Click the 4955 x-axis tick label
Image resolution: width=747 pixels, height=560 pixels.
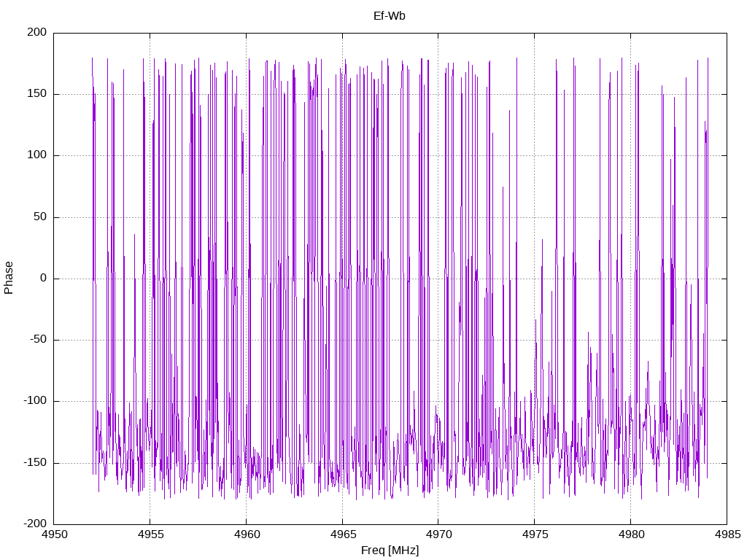150,534
